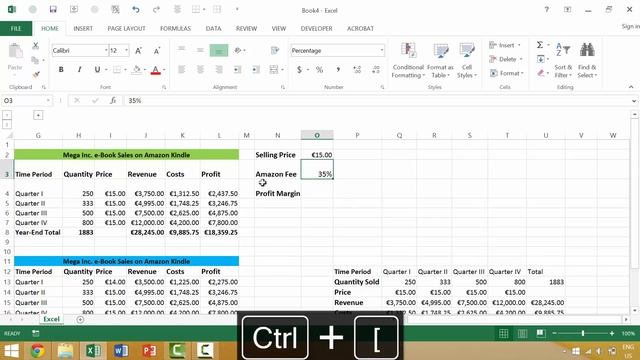This screenshot has height=360, width=640.
Task: Open Cell Styles gallery
Action: click(x=467, y=60)
